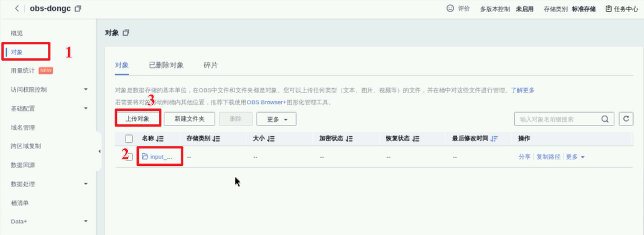Open the 更多 dropdown button
644x235 pixels.
pos(277,119)
